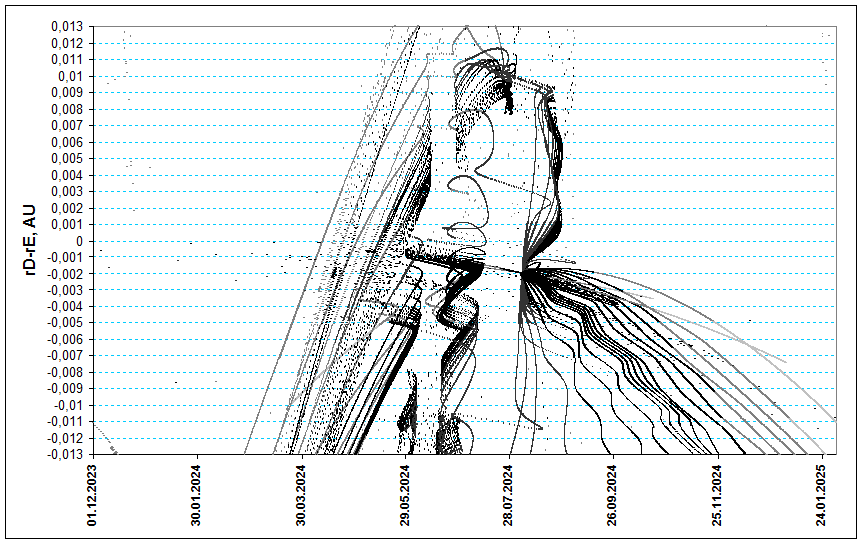Select the y-axis label 0,013
Viewport: 863px width, 544px height.
[67, 26]
